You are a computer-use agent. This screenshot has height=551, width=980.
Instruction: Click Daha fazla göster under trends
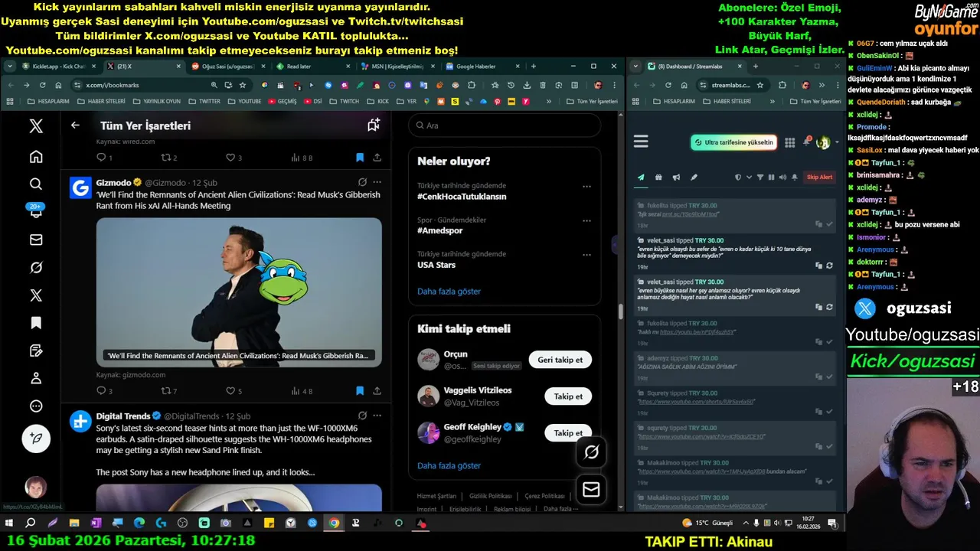[449, 292]
